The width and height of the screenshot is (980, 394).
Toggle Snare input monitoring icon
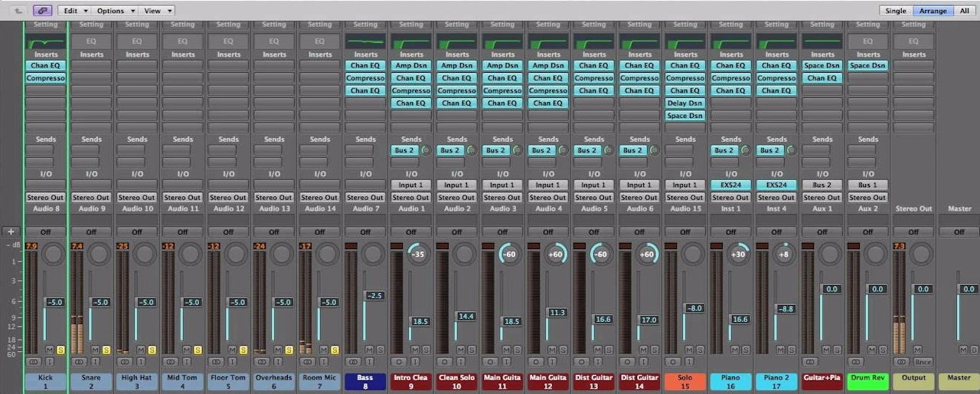94,361
